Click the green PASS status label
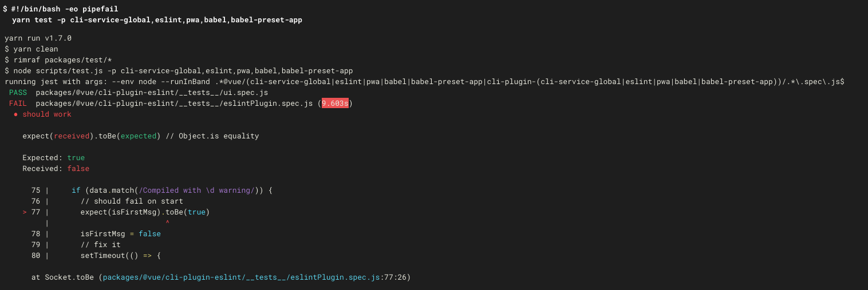Viewport: 868px width, 290px height. [x=18, y=93]
